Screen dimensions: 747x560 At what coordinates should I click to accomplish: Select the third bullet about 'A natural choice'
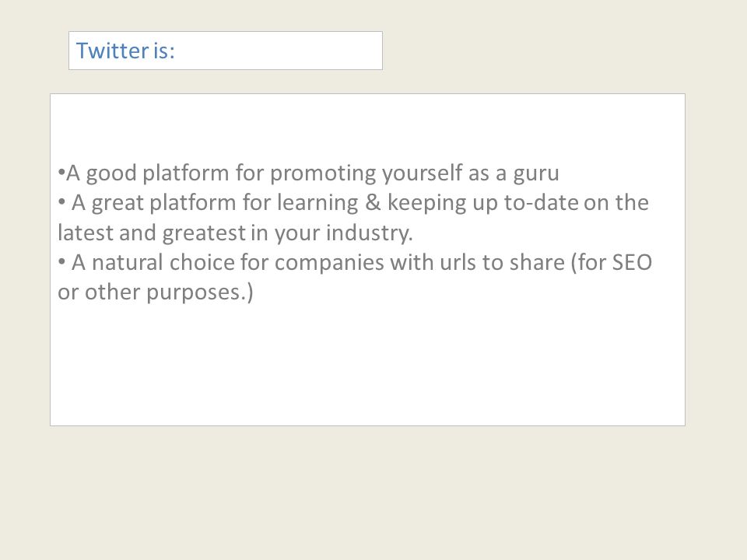[x=355, y=277]
